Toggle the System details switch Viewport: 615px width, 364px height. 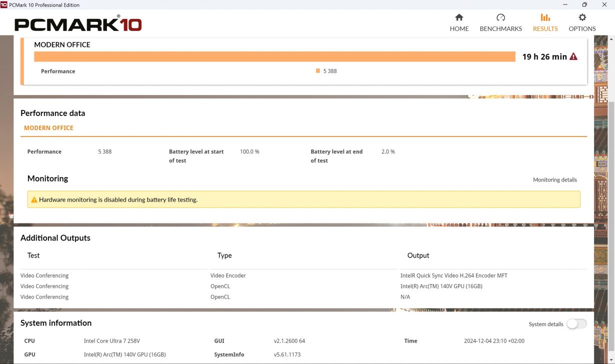576,324
